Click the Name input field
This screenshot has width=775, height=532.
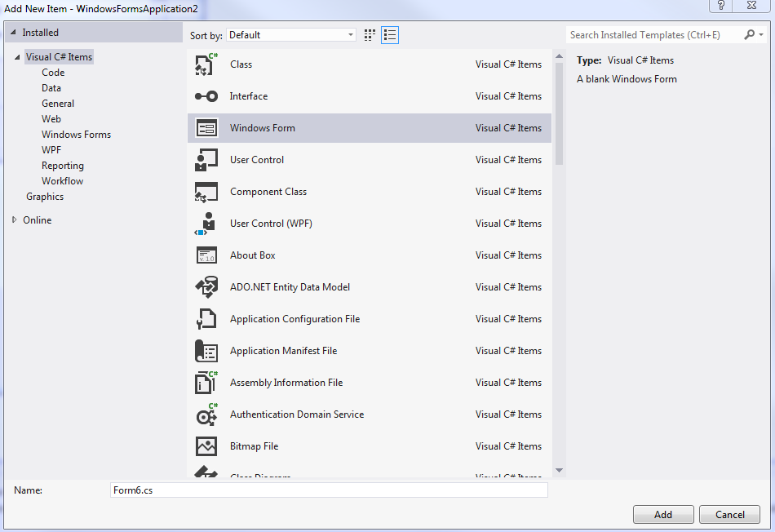point(329,490)
